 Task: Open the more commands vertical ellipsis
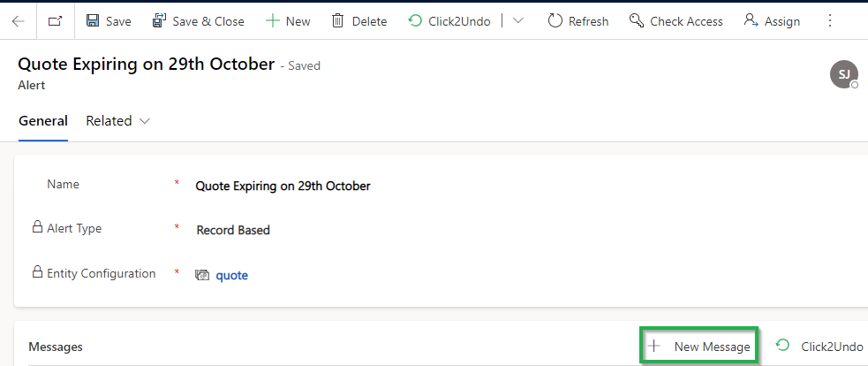click(x=829, y=21)
